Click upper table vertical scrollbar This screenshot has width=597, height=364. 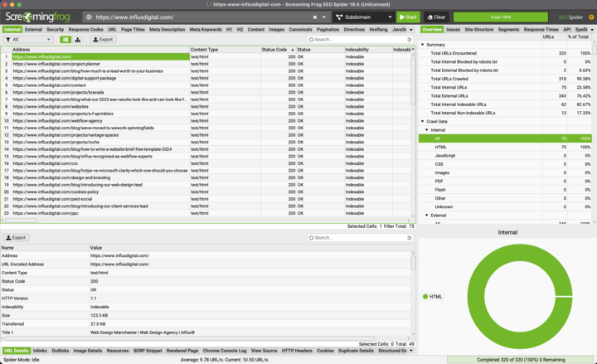click(x=413, y=80)
